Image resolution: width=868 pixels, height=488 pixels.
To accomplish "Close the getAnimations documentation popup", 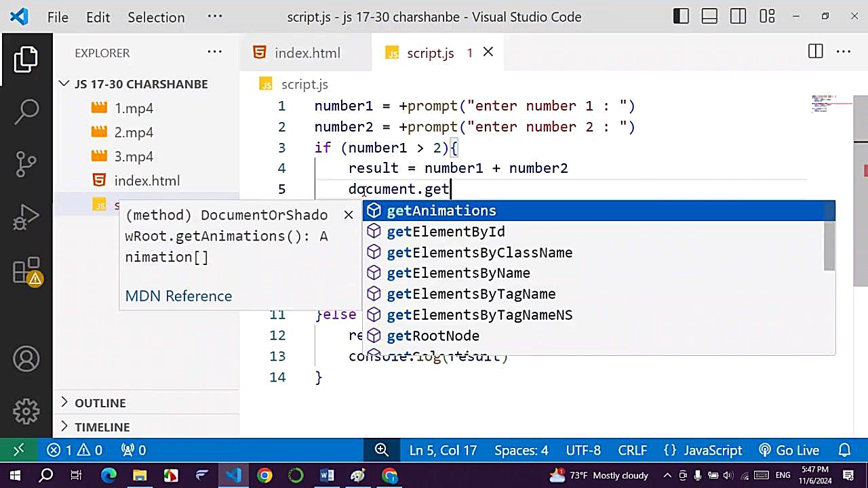I will click(349, 215).
